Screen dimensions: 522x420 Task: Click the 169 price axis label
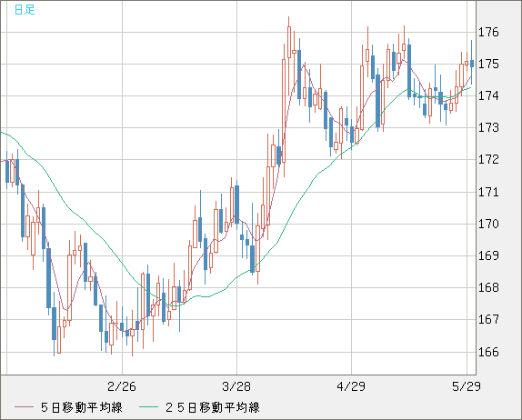pyautogui.click(x=488, y=255)
